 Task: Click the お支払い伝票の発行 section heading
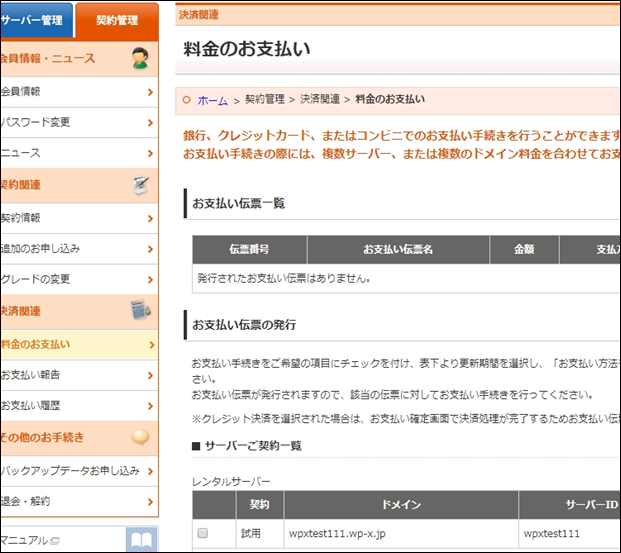244,325
